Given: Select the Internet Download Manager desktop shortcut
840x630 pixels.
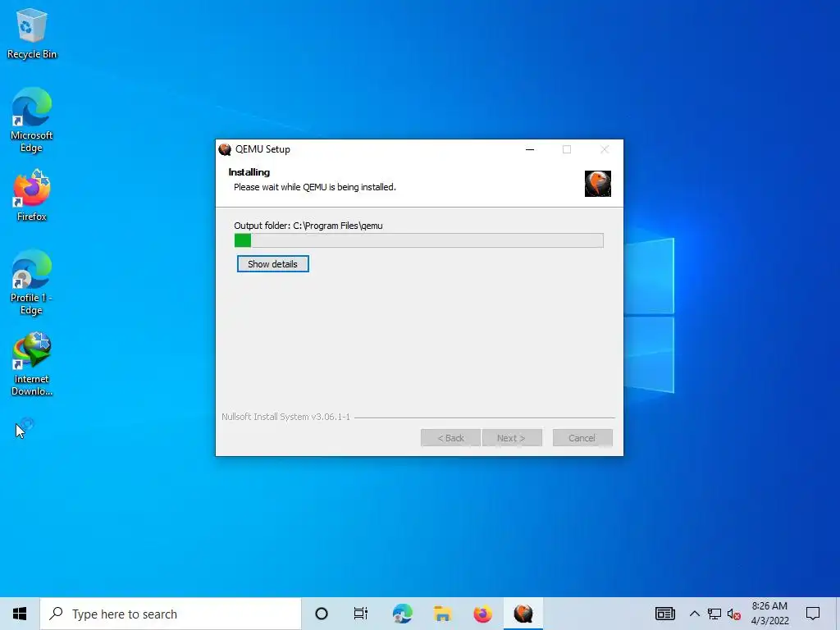Looking at the screenshot, I should [x=32, y=363].
